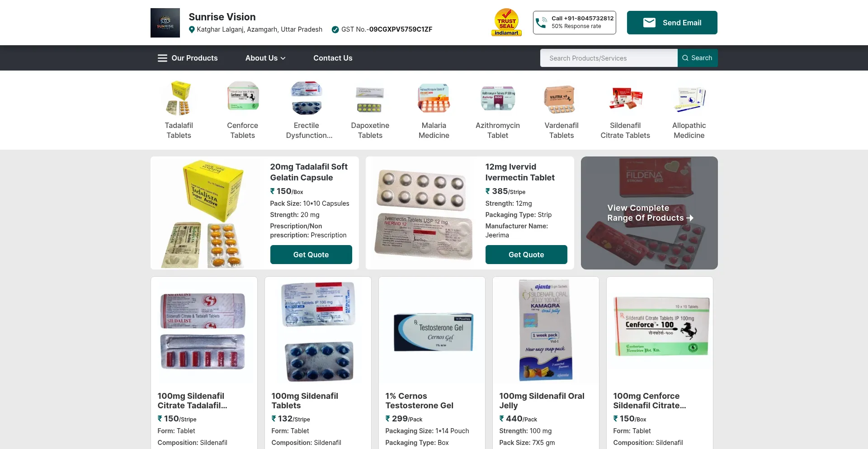Click the location pin icon near address

192,30
